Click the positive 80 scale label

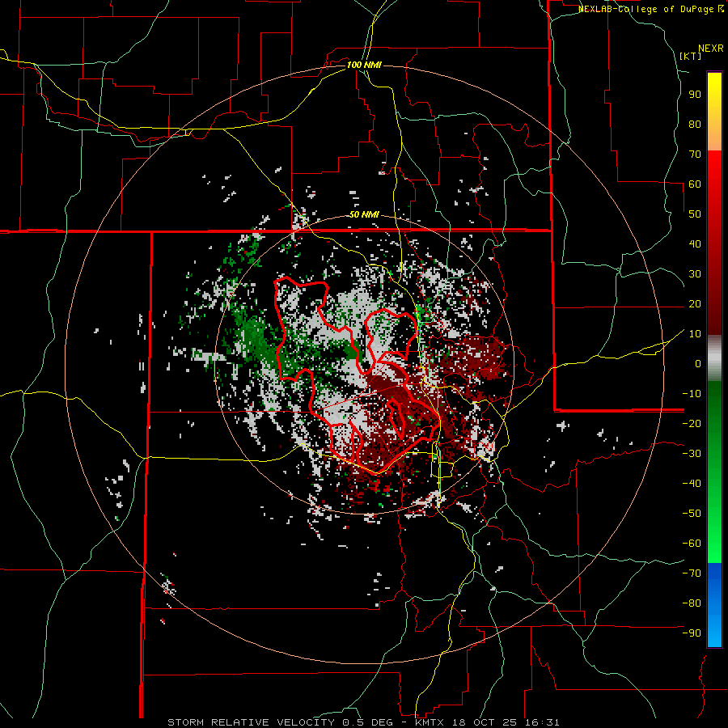(x=695, y=124)
